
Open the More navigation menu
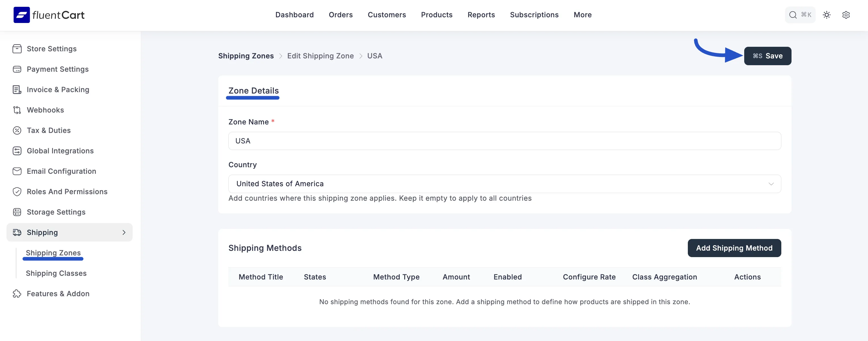tap(582, 14)
